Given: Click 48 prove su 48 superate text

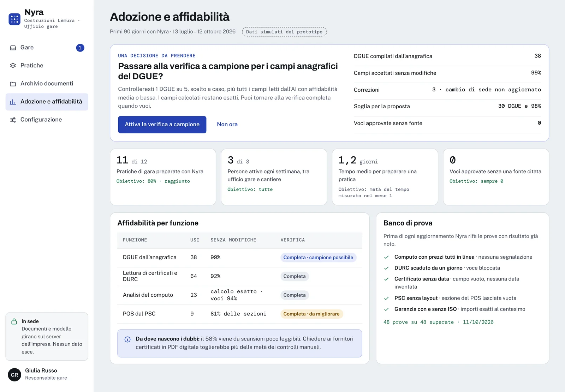Looking at the screenshot, I should [419, 322].
